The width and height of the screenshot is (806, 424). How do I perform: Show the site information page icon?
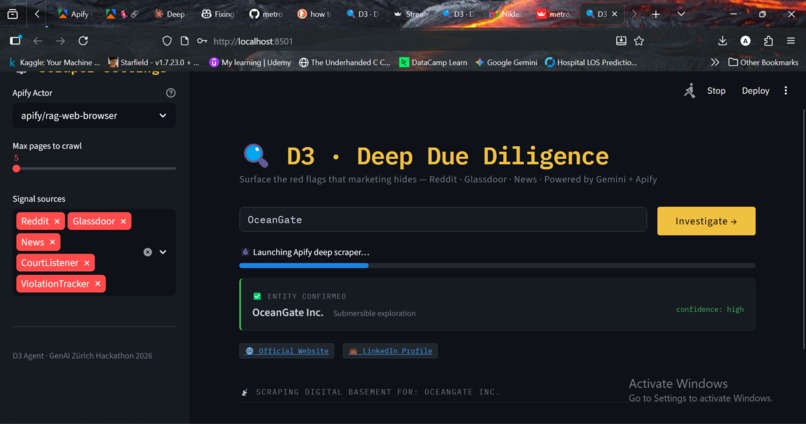point(184,41)
